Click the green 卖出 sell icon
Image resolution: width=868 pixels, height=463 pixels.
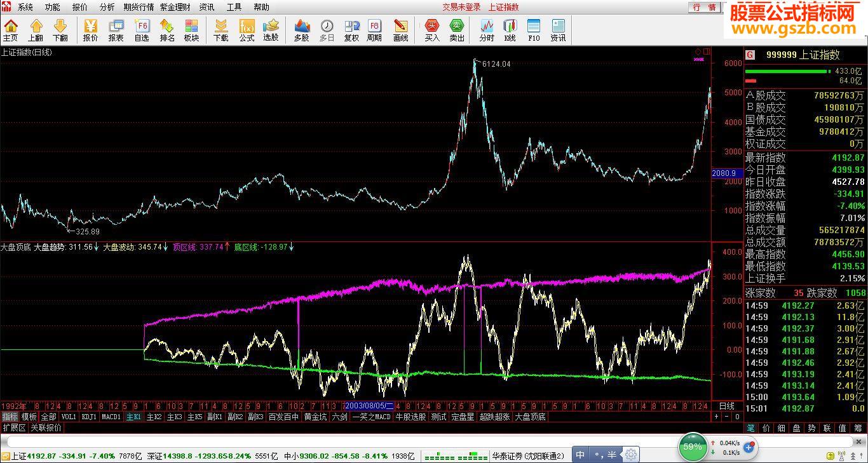(x=457, y=30)
